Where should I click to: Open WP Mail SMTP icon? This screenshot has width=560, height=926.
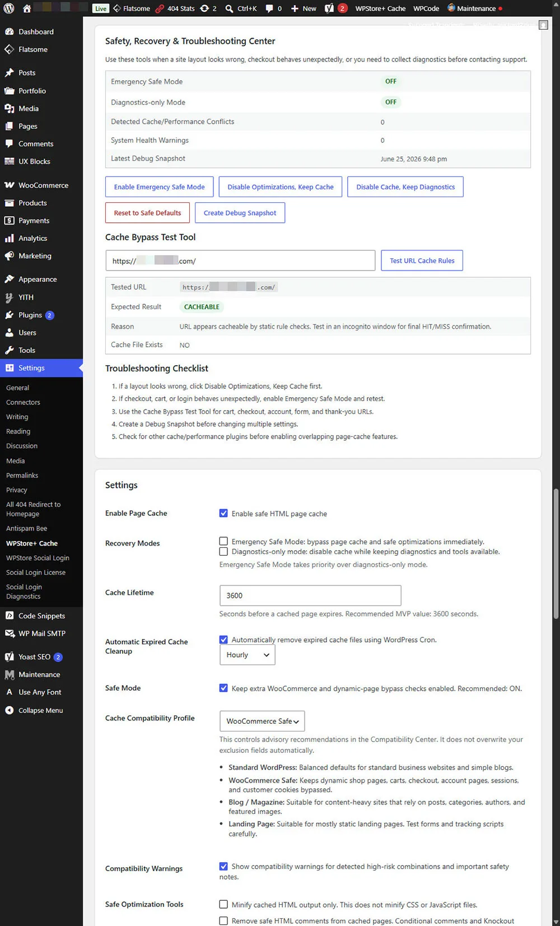point(10,634)
